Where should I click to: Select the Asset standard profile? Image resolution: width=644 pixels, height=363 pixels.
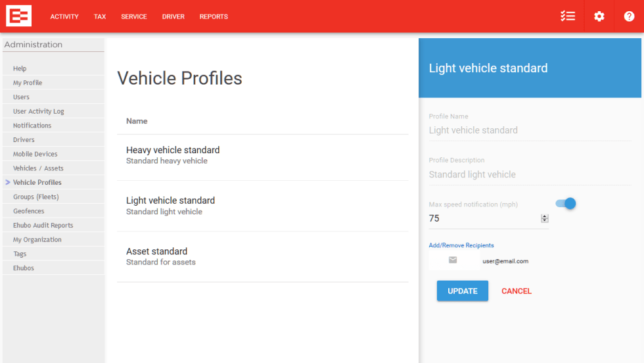(157, 256)
